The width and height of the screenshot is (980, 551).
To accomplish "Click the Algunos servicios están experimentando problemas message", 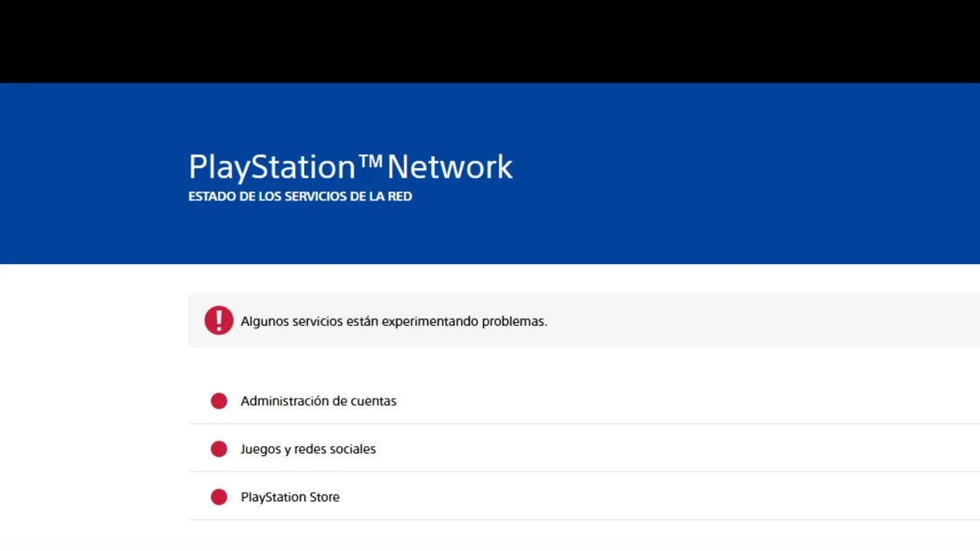I will 394,321.
